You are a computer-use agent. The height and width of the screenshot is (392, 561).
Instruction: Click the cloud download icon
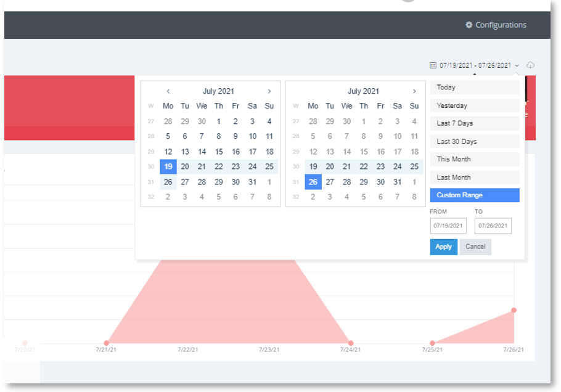530,65
